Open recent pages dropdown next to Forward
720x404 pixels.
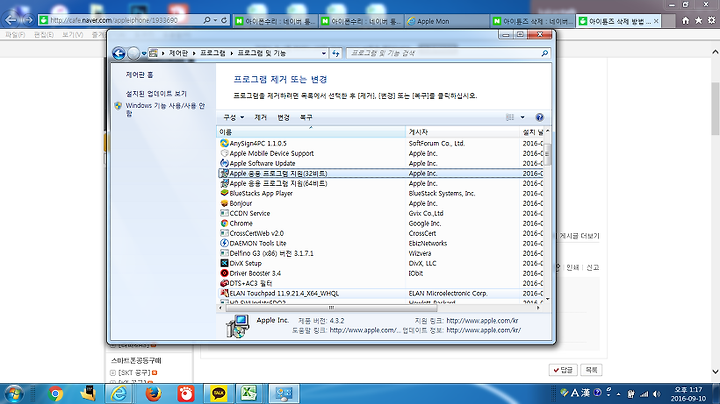point(144,54)
